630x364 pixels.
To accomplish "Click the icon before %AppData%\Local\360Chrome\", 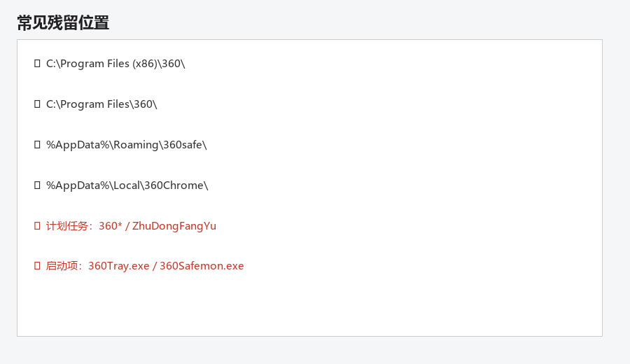I will [37, 185].
